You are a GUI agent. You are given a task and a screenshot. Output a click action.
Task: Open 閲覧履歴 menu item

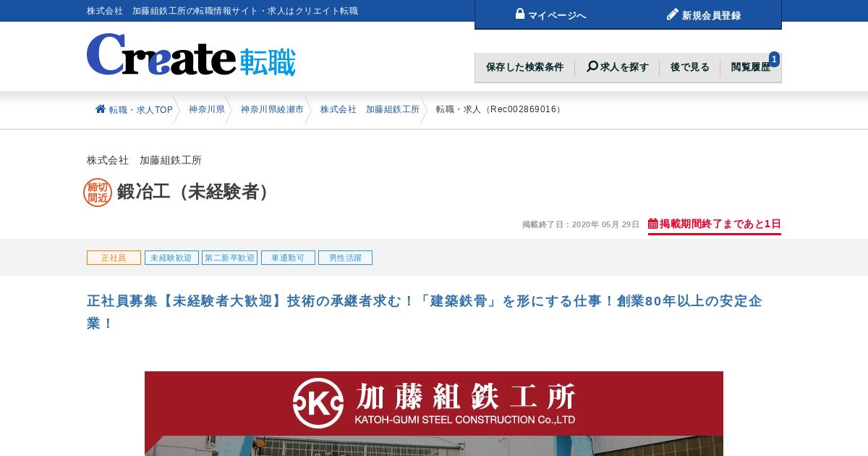[751, 67]
